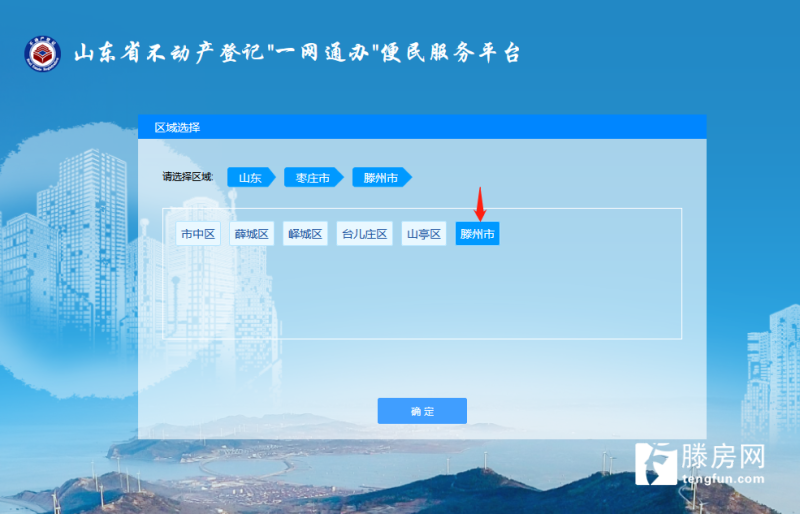Click the red downward arrow annotation
The image size is (800, 514).
coord(480,204)
